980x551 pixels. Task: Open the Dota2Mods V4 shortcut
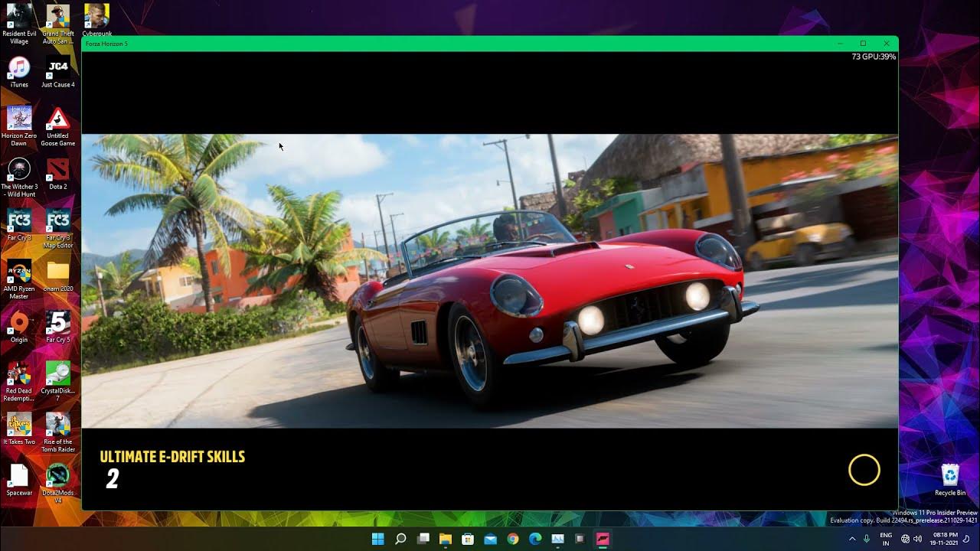click(x=58, y=483)
